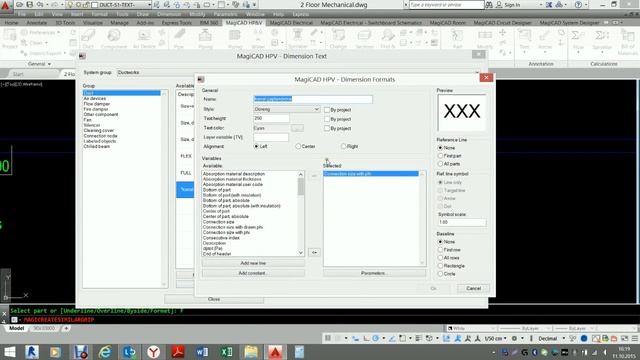Open the Decimal units dropdown in status bar
The height and width of the screenshot is (360, 640).
point(551,338)
